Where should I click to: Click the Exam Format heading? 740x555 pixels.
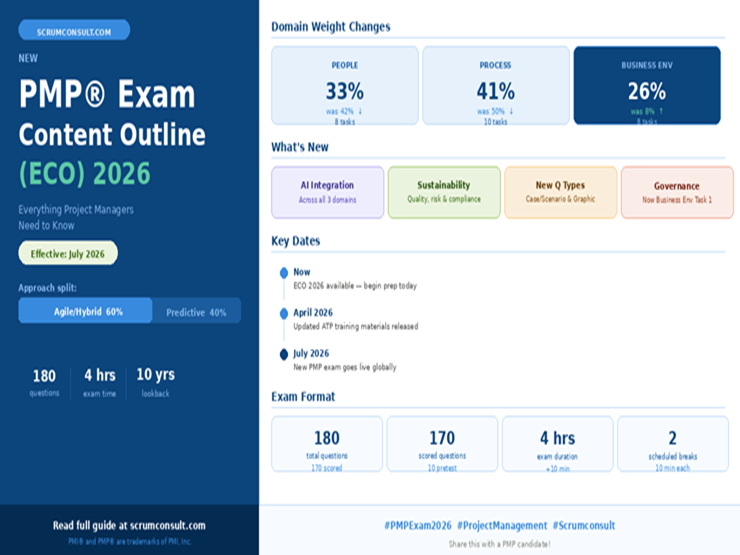point(303,396)
